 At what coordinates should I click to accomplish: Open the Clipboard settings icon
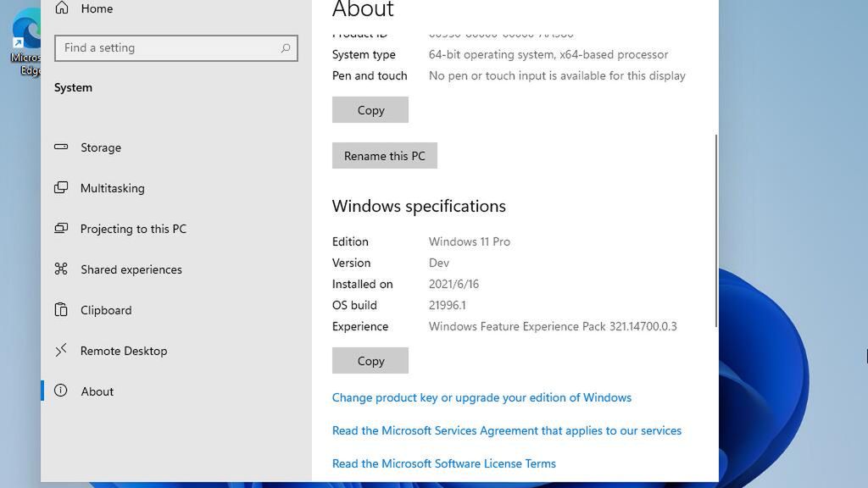click(x=60, y=310)
